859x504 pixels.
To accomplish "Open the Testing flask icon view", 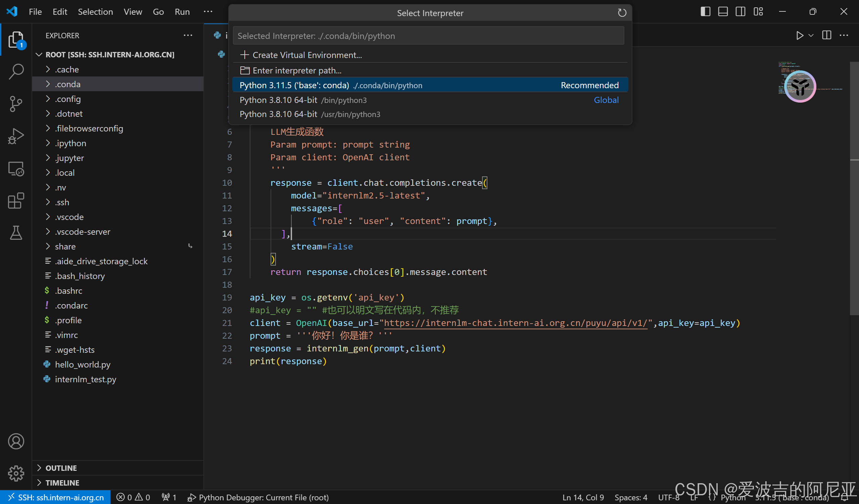I will coord(16,233).
